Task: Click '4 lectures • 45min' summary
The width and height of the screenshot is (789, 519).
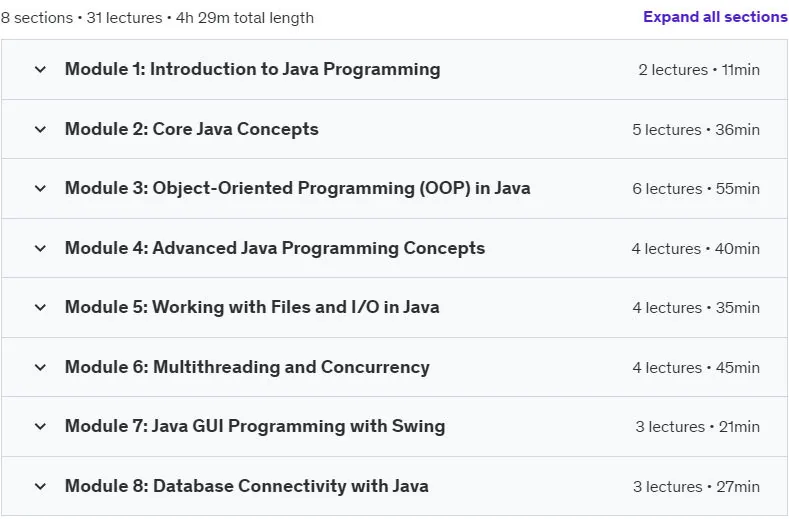Action: tap(696, 367)
